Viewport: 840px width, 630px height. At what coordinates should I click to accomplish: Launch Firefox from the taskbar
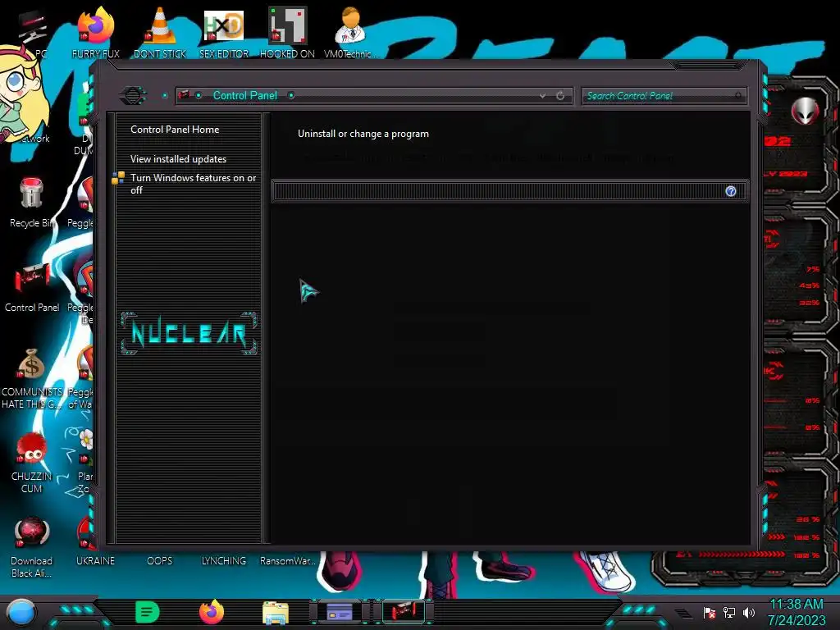[x=212, y=612]
